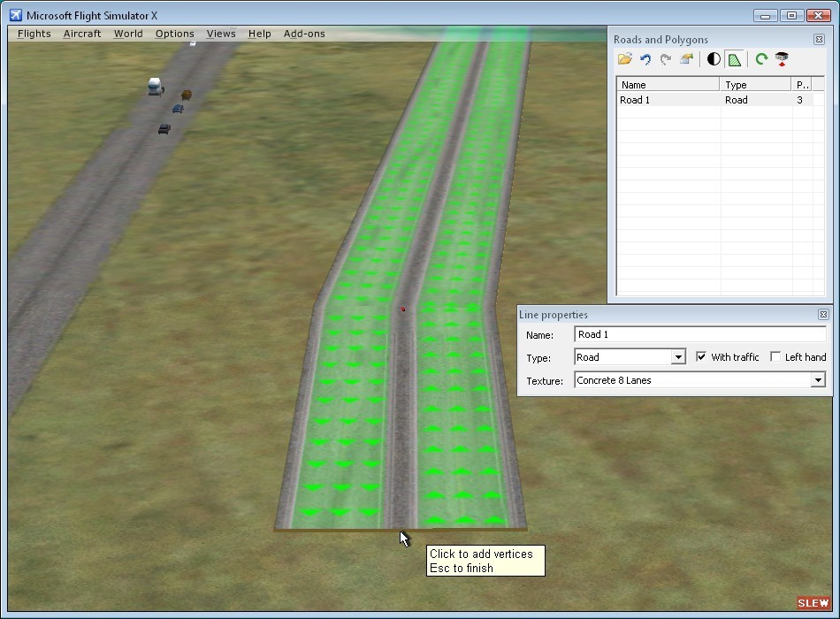Click the Name column header

tap(668, 85)
